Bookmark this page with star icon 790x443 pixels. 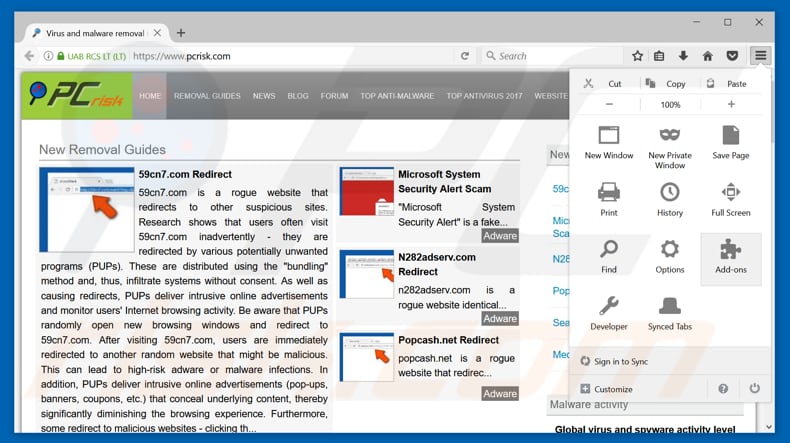point(637,56)
